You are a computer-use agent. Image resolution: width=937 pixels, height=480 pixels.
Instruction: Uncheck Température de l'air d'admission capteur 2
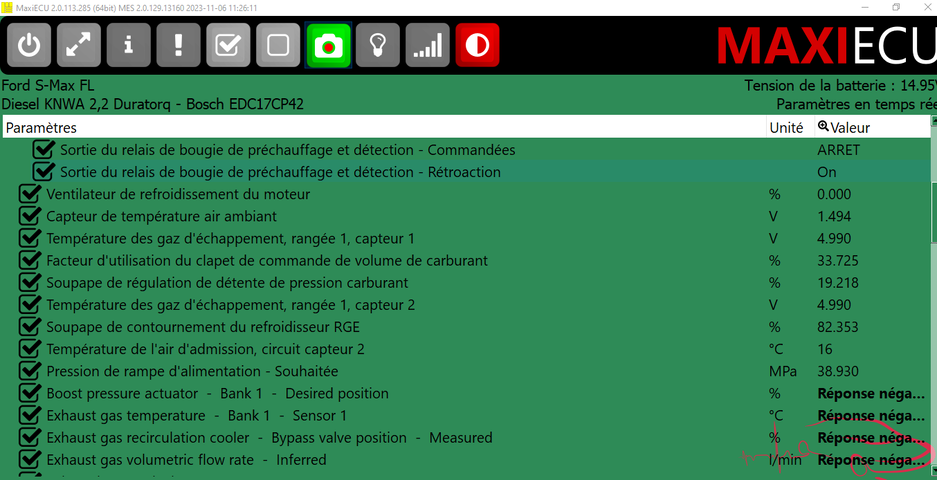click(30, 348)
